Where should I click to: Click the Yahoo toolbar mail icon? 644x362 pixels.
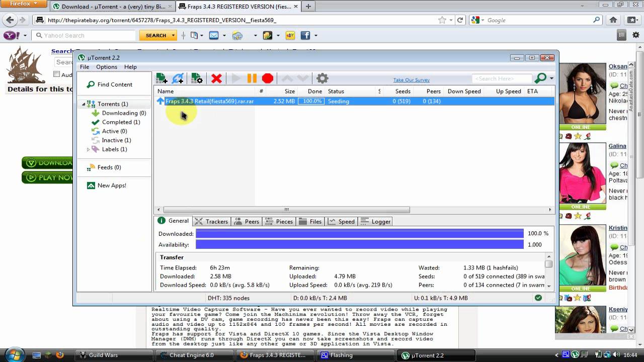pos(214,35)
